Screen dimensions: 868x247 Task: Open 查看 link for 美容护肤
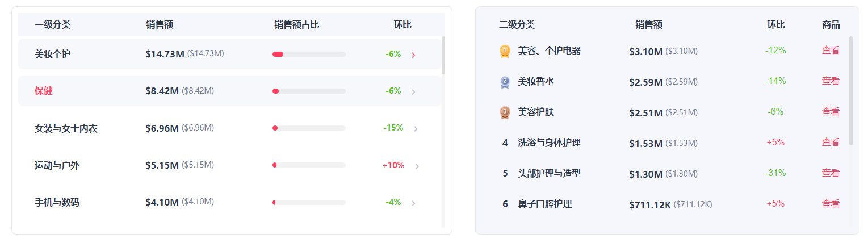[830, 112]
